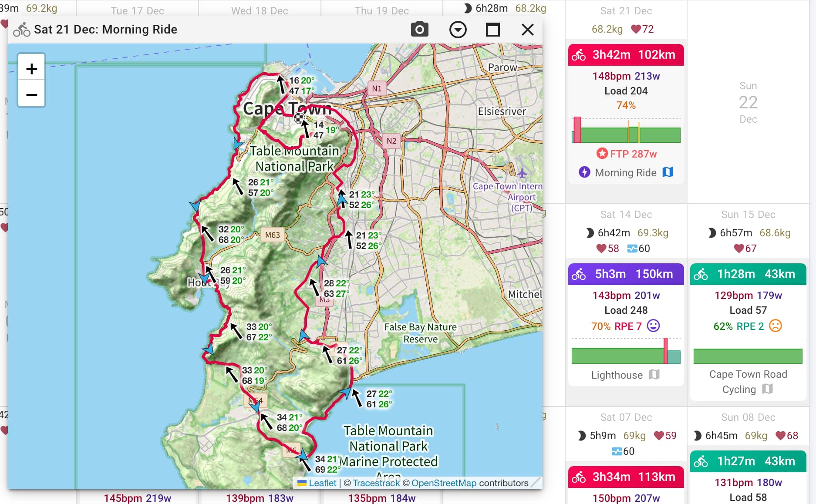Click the checkered finish flag marker
816x504 pixels.
(x=299, y=118)
